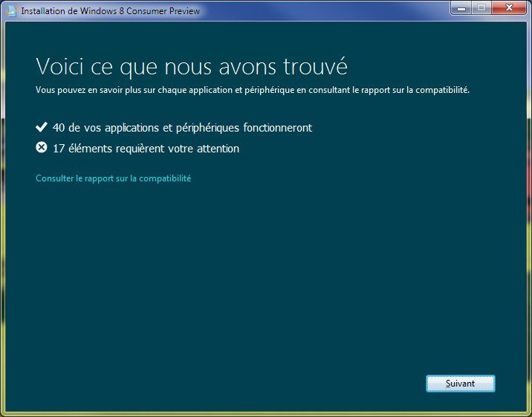Select the '40 de vos applications' line
The image size is (532, 417).
pos(182,128)
